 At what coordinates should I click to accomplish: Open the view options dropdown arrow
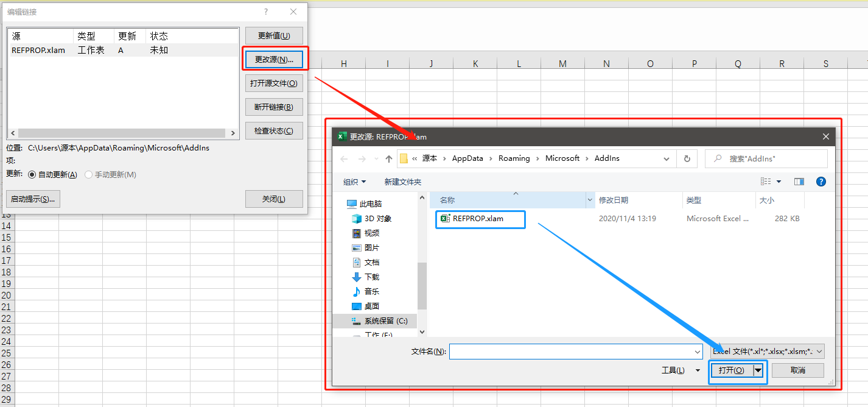pos(779,182)
